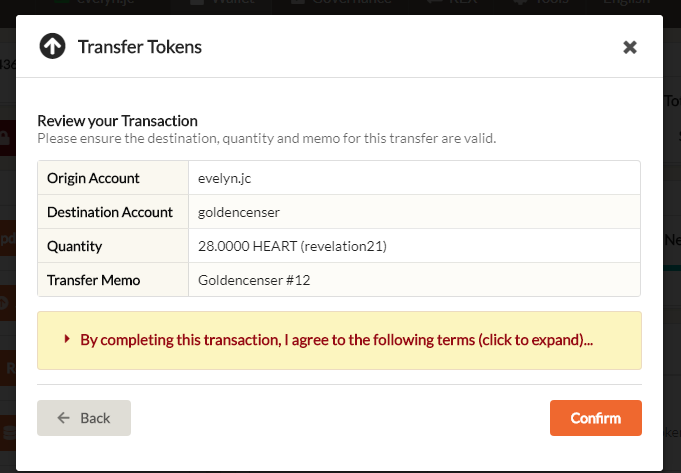
Task: Open the REX menu in top bar
Action: click(455, 5)
